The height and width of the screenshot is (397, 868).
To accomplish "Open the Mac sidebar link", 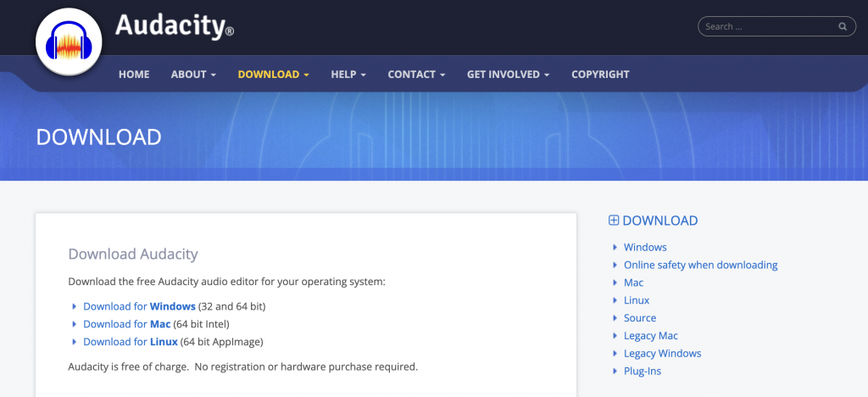I will [x=634, y=282].
